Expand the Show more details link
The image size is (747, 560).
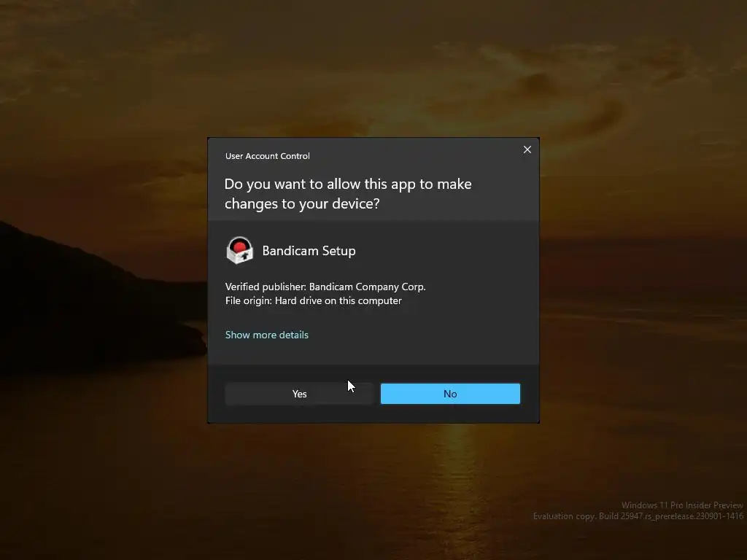tap(267, 335)
